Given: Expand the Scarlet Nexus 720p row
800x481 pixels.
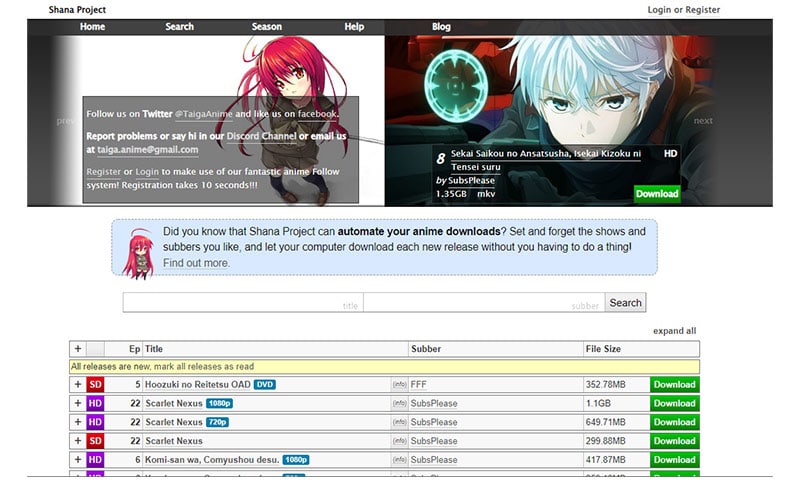Looking at the screenshot, I should click(x=78, y=422).
